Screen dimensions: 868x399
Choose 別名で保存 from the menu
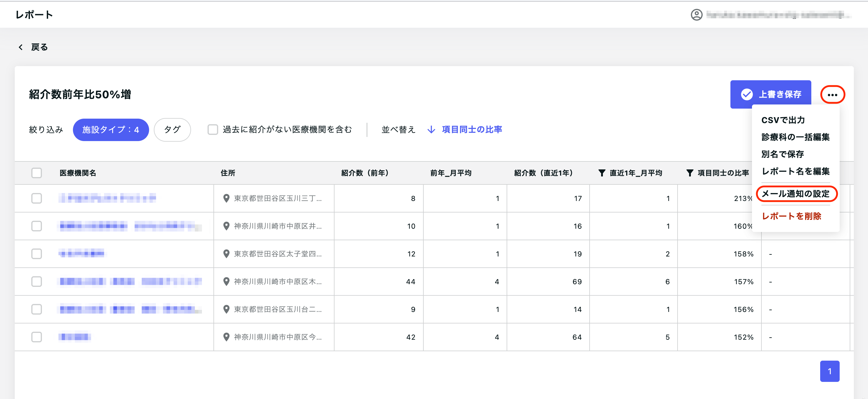coord(783,154)
